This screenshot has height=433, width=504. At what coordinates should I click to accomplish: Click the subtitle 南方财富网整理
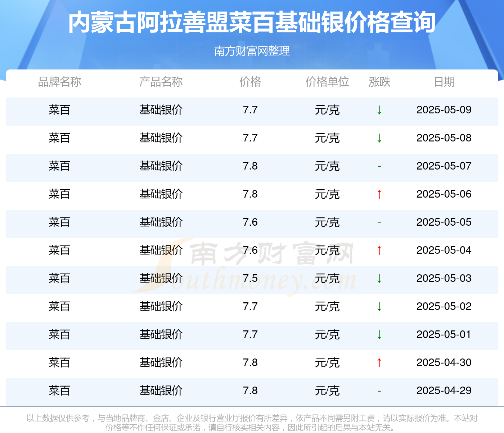[x=252, y=51]
